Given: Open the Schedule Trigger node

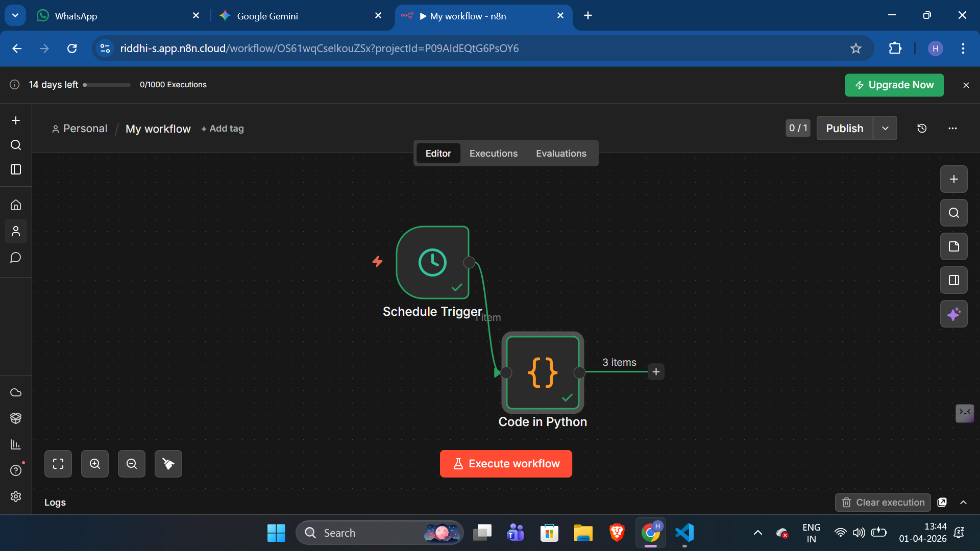Looking at the screenshot, I should [x=432, y=262].
